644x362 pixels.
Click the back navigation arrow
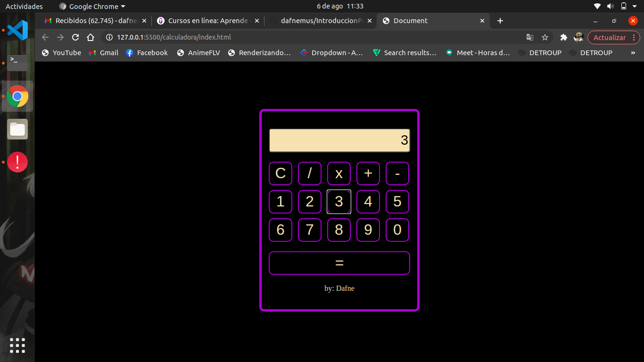45,37
